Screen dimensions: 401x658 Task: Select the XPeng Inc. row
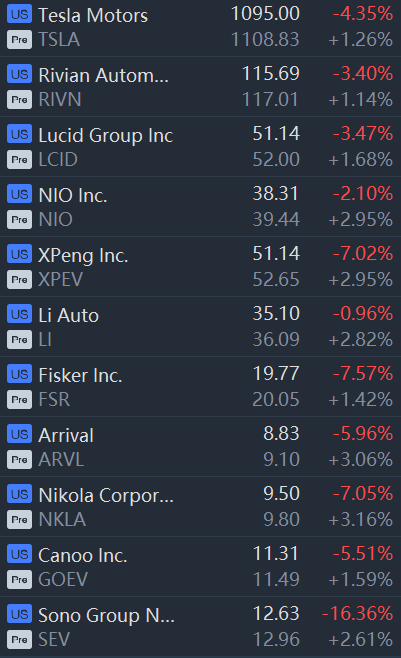200,267
